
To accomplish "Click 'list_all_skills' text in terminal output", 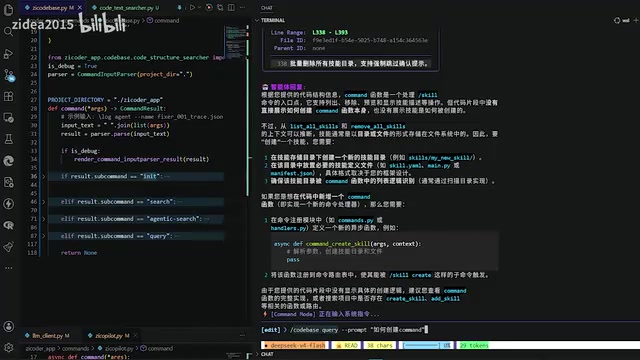I will (314, 126).
